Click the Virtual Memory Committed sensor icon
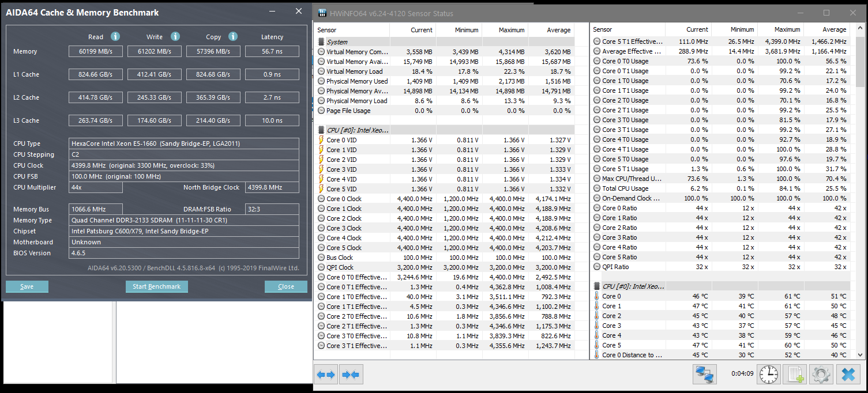The width and height of the screenshot is (868, 393). tap(321, 52)
